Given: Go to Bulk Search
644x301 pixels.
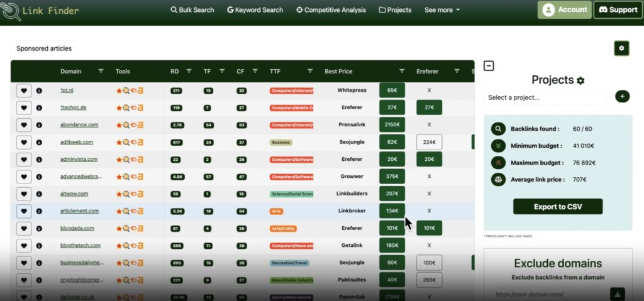Looking at the screenshot, I should pyautogui.click(x=192, y=10).
